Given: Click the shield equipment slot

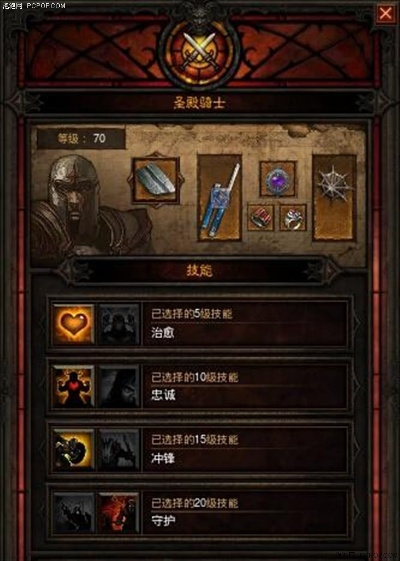Looking at the screenshot, I should [156, 180].
